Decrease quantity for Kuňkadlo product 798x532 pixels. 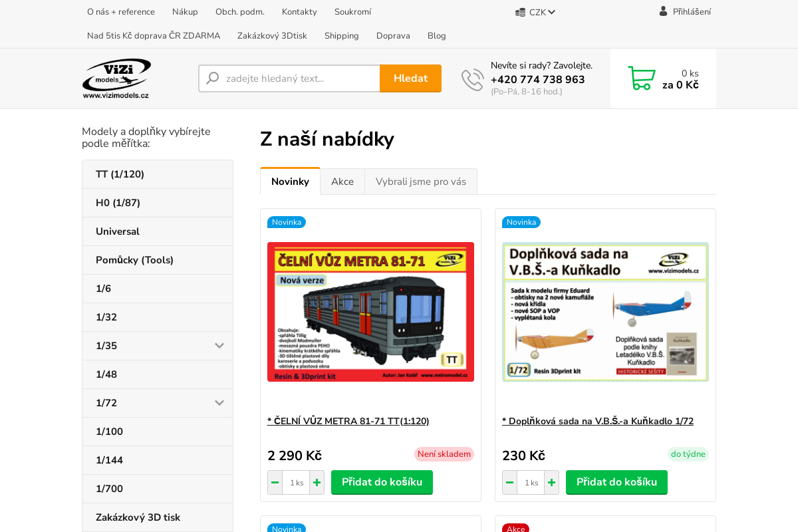coord(509,482)
